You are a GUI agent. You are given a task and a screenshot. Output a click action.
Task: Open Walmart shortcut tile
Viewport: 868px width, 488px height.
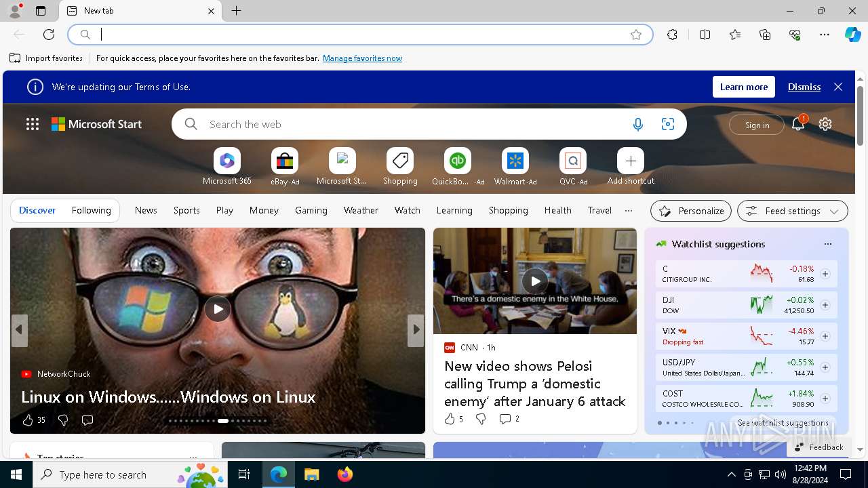pos(515,167)
